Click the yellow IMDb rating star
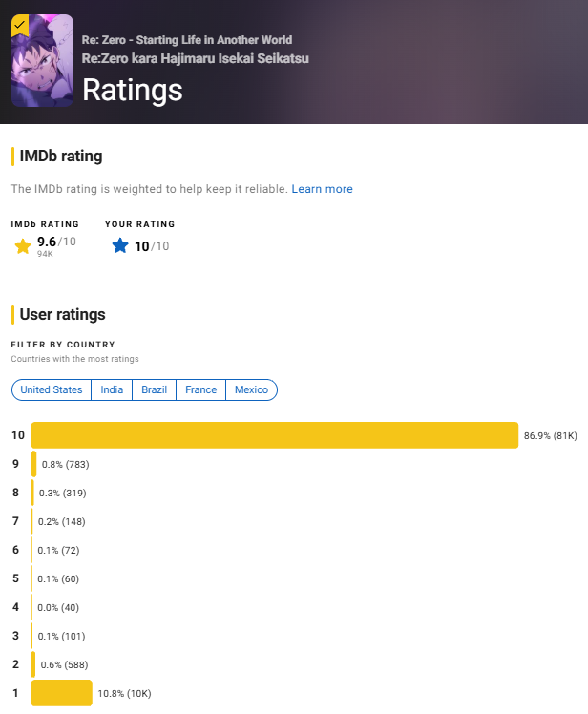The height and width of the screenshot is (714, 588). (x=23, y=246)
